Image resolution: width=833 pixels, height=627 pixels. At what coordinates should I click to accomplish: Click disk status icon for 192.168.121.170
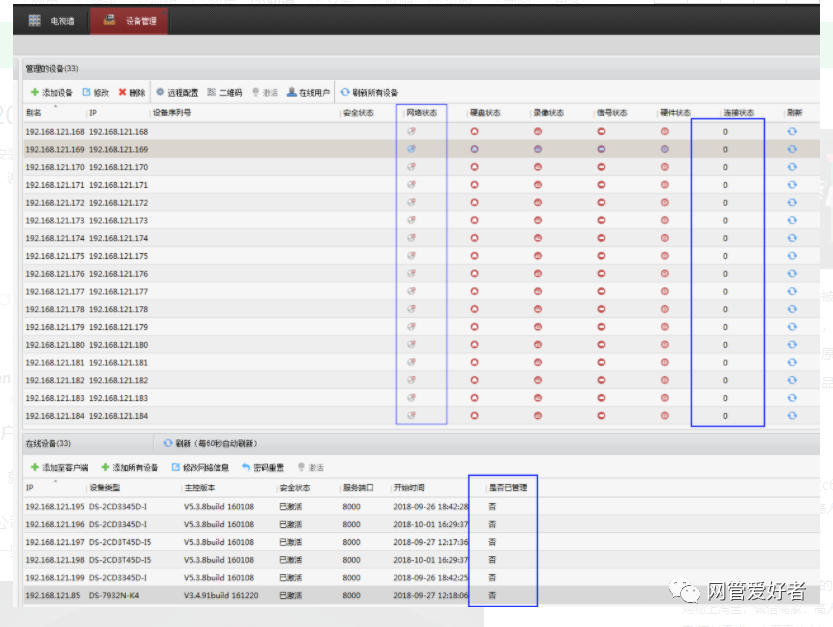click(474, 167)
